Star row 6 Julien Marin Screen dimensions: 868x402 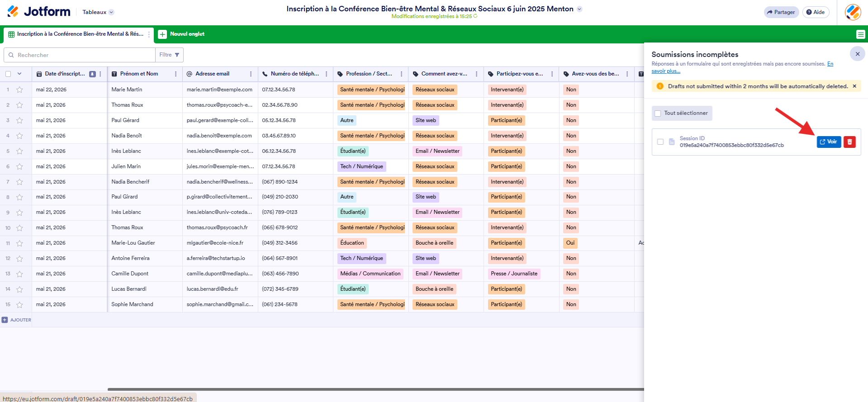tap(19, 166)
